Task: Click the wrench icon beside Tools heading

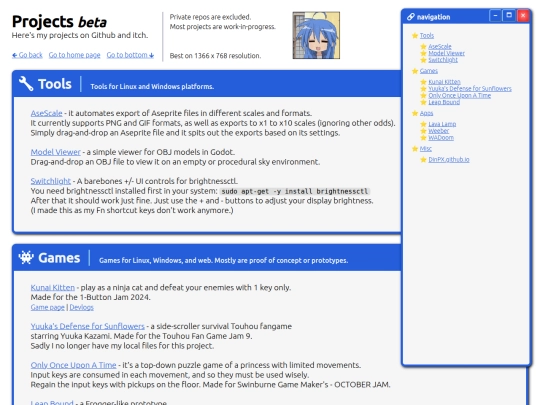Action: [x=26, y=84]
